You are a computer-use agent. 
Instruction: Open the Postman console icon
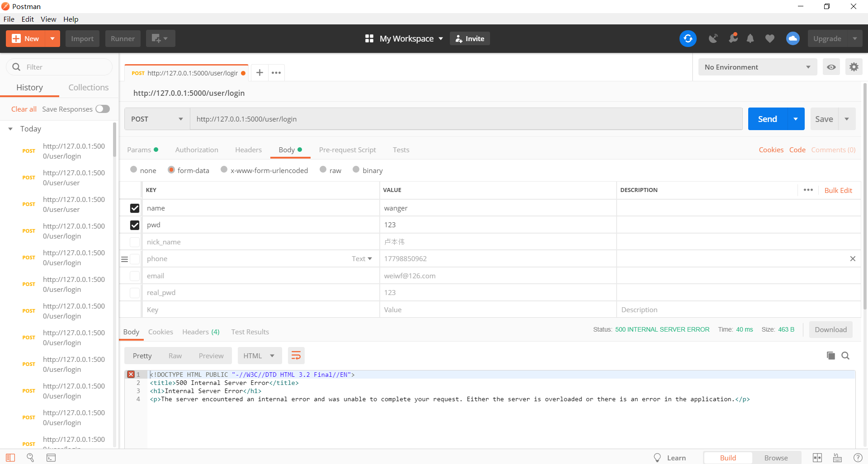51,458
